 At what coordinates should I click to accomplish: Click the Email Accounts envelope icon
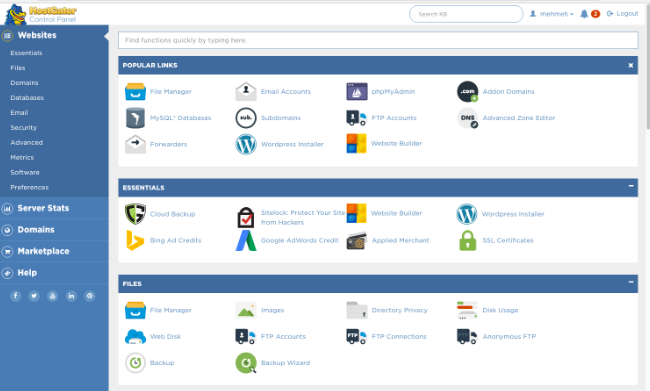pyautogui.click(x=246, y=92)
